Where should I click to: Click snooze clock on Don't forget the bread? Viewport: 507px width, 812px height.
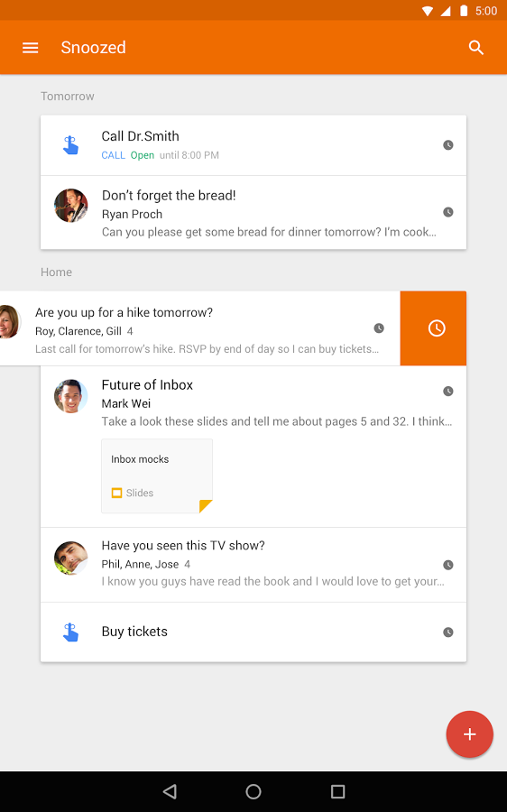point(448,212)
